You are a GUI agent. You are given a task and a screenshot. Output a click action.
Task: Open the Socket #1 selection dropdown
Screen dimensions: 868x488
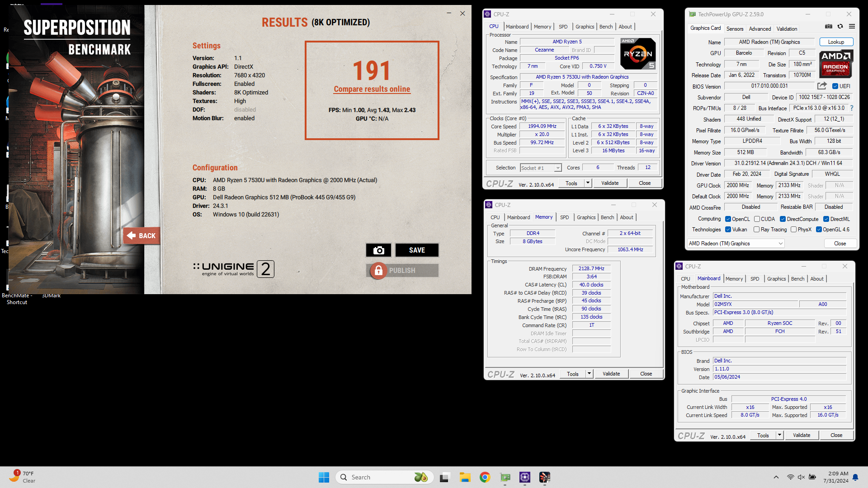point(541,168)
